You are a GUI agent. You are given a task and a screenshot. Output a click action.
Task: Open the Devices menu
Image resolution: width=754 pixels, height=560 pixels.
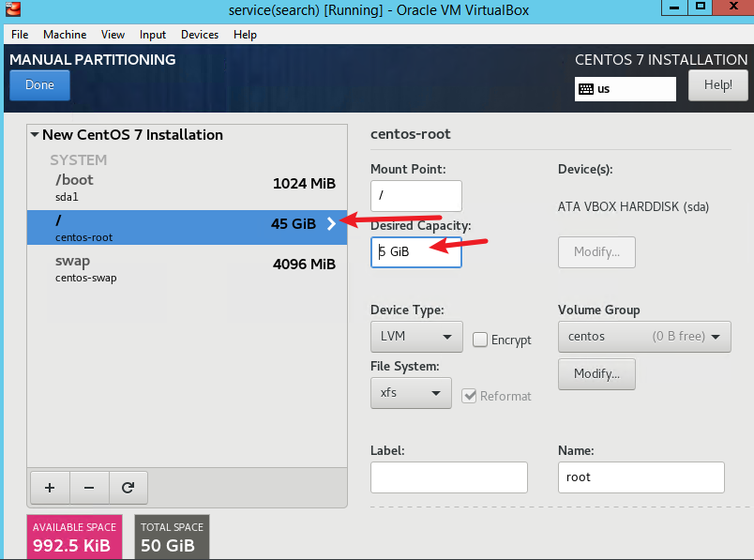tap(200, 35)
